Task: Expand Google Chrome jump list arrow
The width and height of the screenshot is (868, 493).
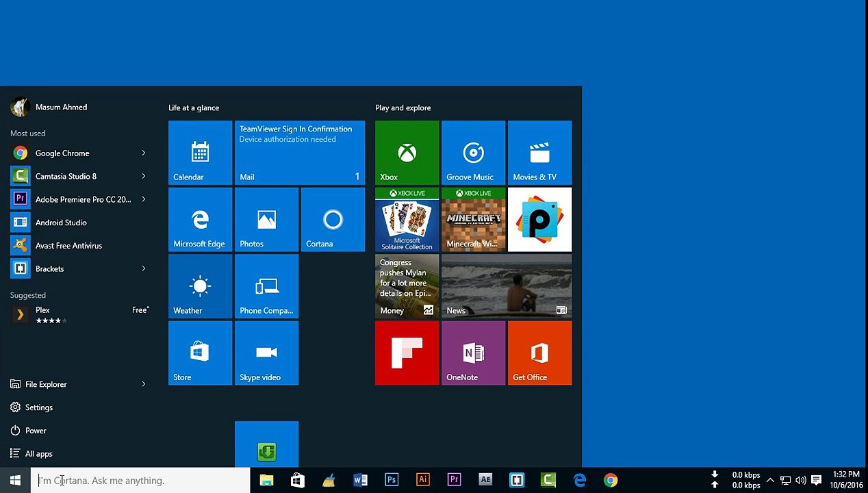Action: [x=144, y=153]
